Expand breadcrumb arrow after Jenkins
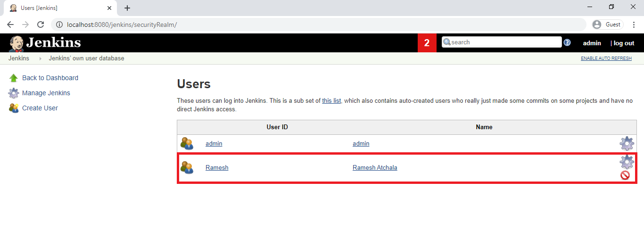Screen dimensions: 644x248 tap(40, 58)
